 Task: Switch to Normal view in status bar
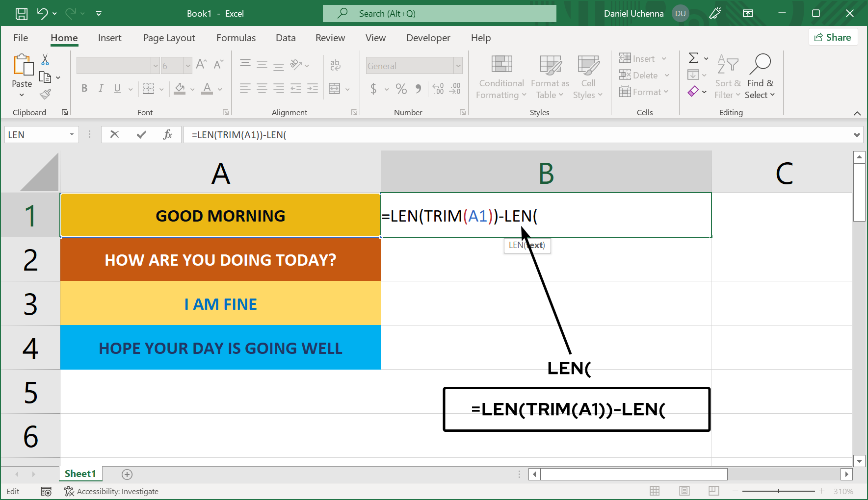tap(655, 491)
